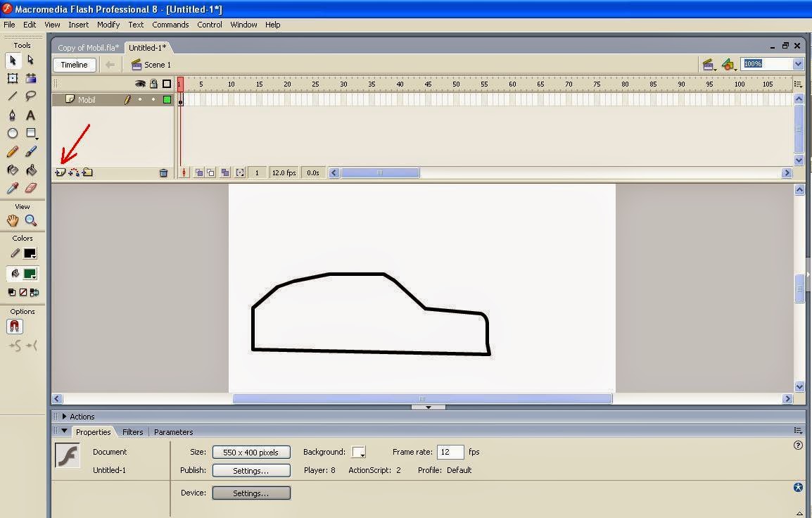Click the Center Frame icon
812x518 pixels.
(x=184, y=173)
